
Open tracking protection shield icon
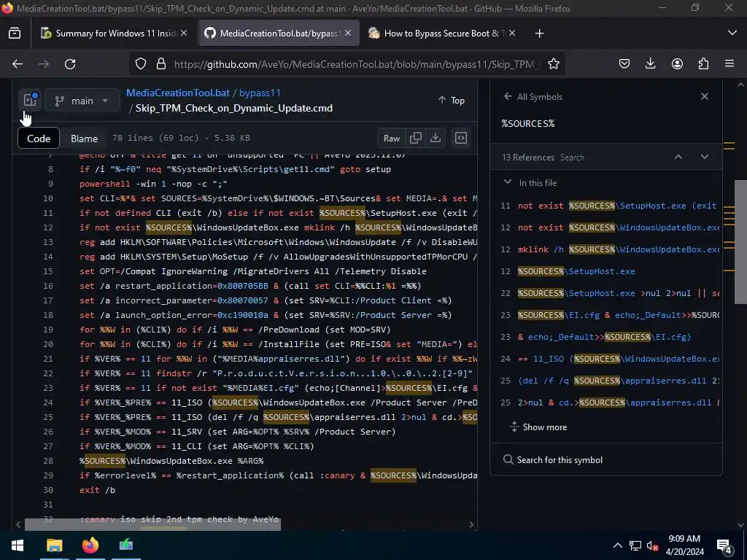pos(141,64)
